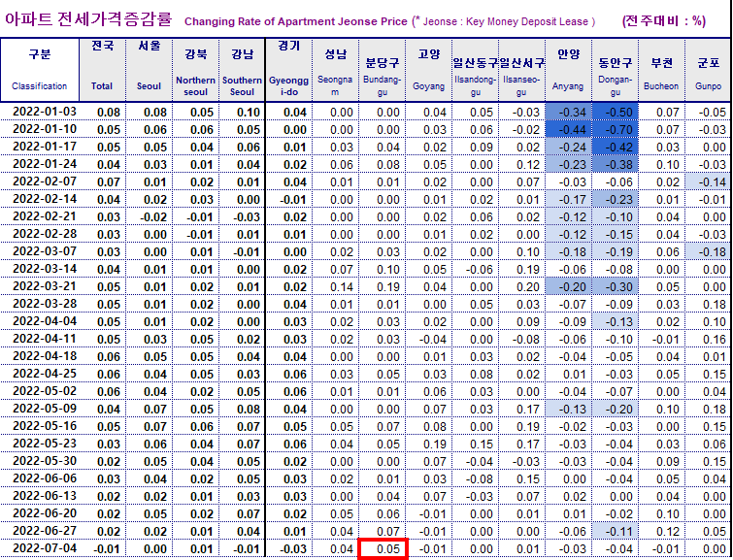Click the unit label (전주대비 : %)
733x560 pixels.
[x=664, y=21]
